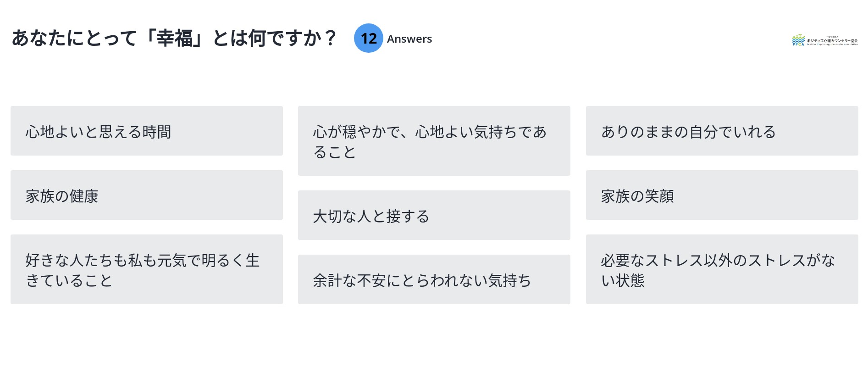Image resolution: width=868 pixels, height=379 pixels.
Task: Click the Positive Psychology Counselor Association subtitle
Action: 832,45
